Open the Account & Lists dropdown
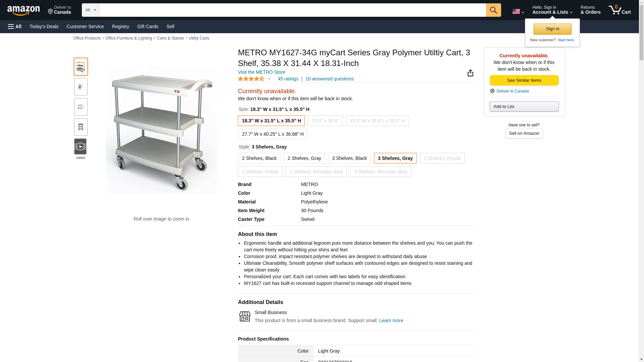Screen dimensions: 644x362 tap(552, 10)
